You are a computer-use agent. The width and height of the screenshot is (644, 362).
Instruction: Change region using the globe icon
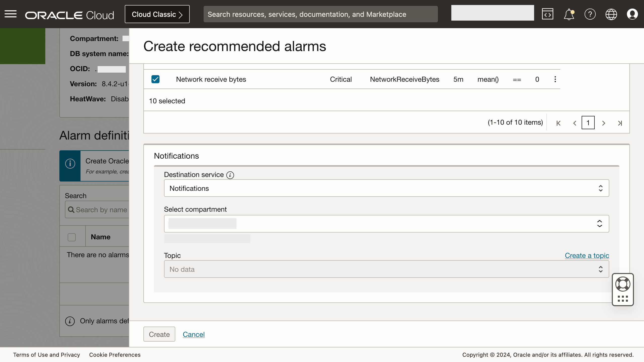click(x=611, y=14)
